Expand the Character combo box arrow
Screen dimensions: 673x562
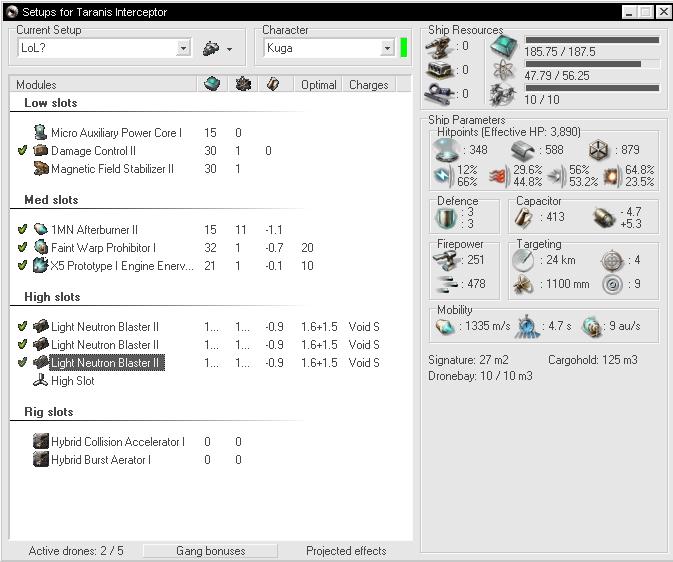click(x=387, y=48)
